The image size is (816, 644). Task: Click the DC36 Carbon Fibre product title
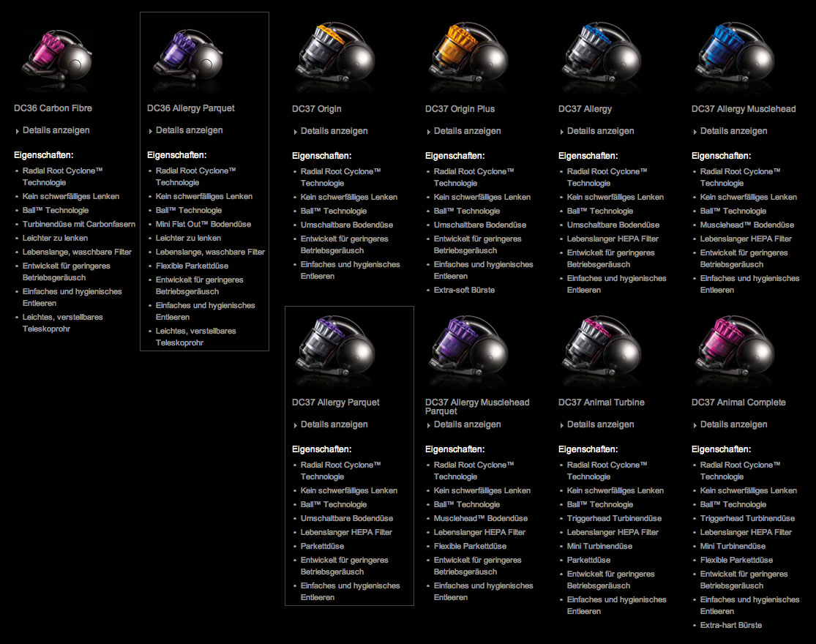click(53, 108)
